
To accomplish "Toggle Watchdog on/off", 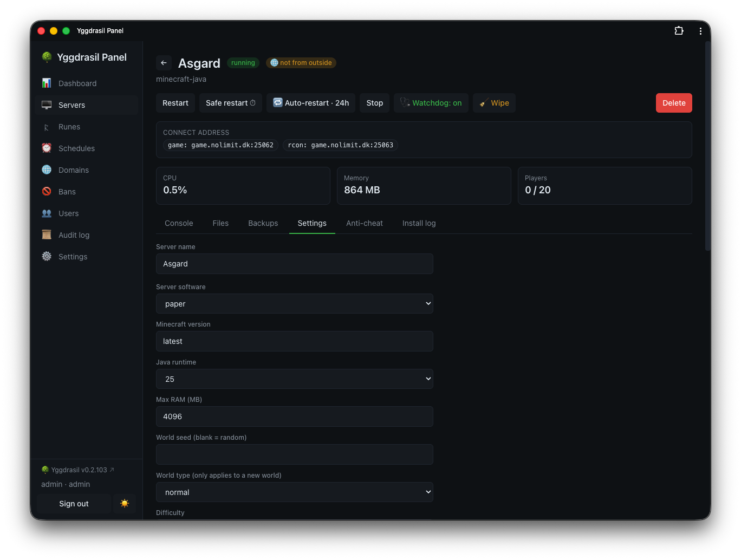I will [x=431, y=103].
